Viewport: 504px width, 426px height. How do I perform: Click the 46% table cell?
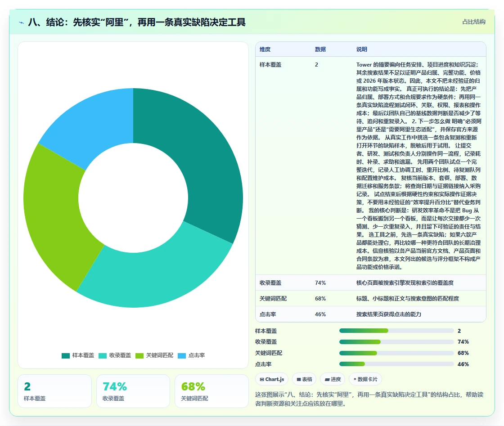click(x=320, y=314)
